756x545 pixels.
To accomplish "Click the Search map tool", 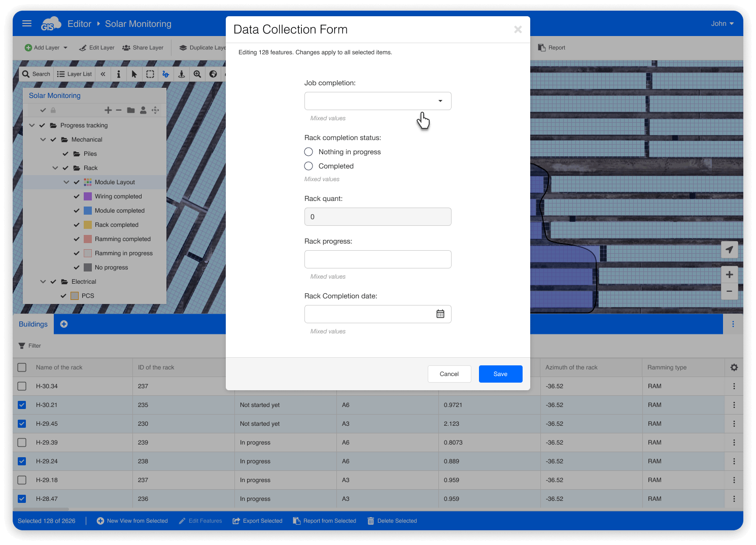I will [36, 74].
